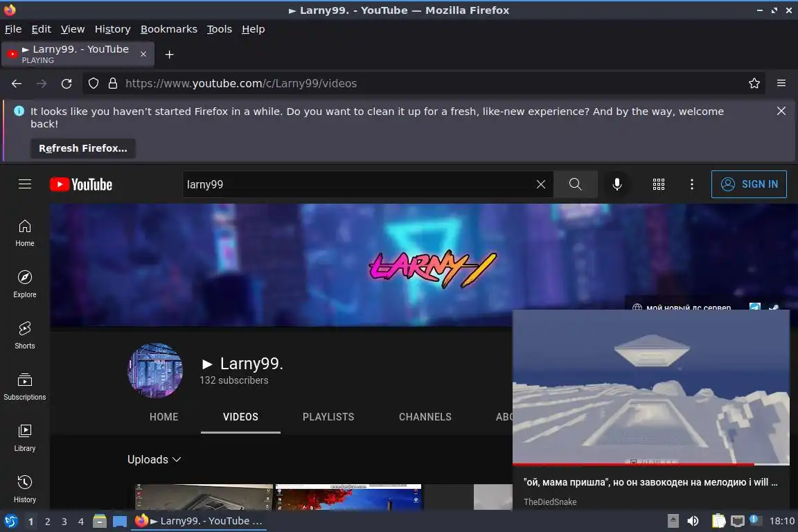The height and width of the screenshot is (532, 798).
Task: Switch to the PLAYLISTS tab
Action: pos(328,417)
